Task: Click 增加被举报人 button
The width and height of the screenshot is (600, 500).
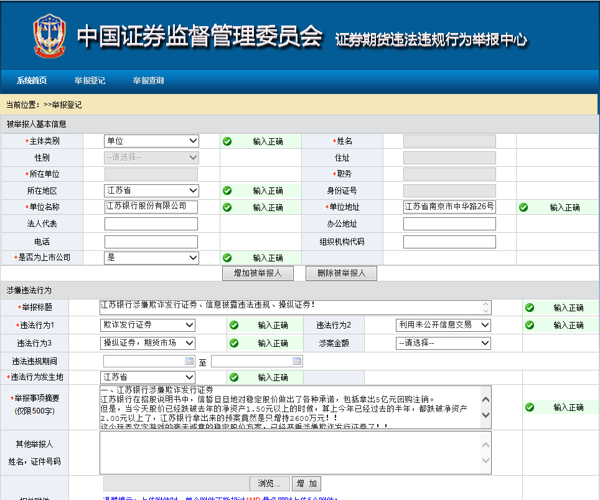Action: point(258,273)
